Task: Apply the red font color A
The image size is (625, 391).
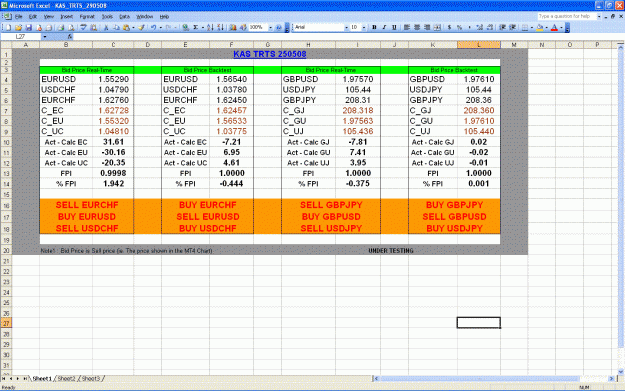Action: [x=554, y=28]
